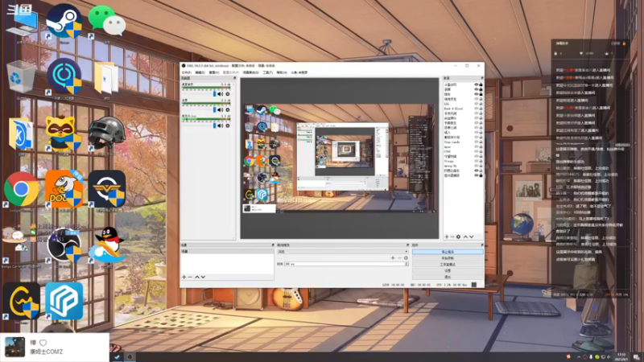Pop out the audio mixer dock
Screen dimensions: 644x362
pyautogui.click(x=234, y=78)
